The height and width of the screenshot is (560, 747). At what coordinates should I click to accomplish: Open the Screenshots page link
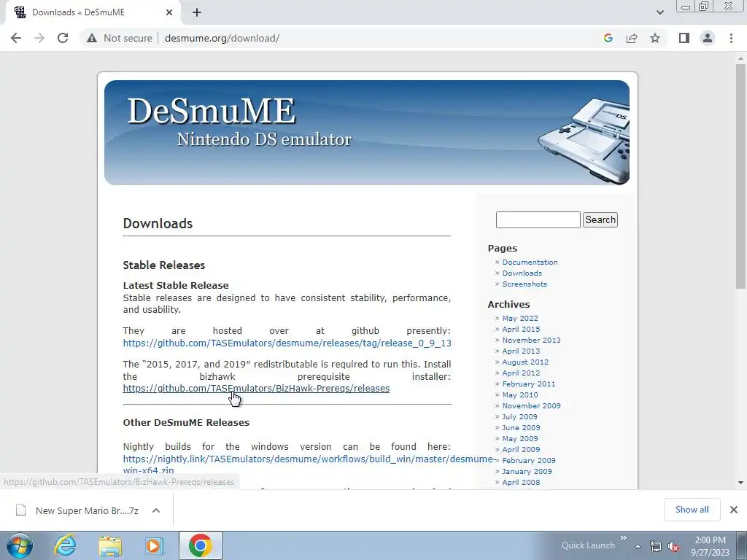click(x=524, y=284)
